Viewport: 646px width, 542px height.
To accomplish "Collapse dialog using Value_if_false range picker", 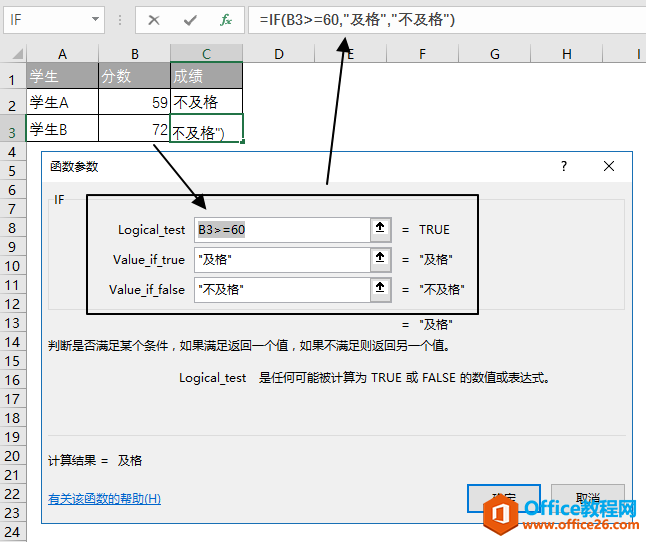I will click(x=380, y=288).
